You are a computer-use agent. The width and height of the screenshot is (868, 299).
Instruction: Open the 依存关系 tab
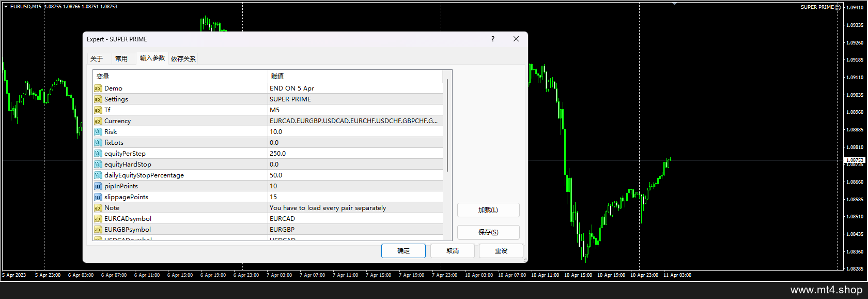pos(183,58)
